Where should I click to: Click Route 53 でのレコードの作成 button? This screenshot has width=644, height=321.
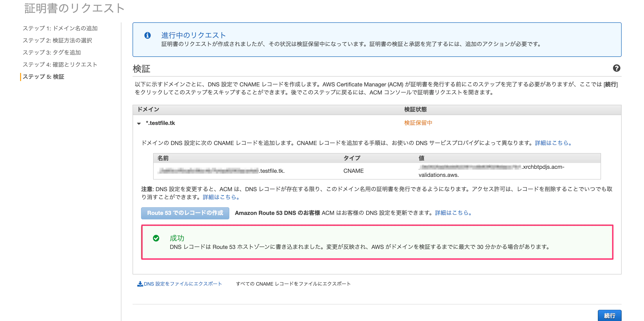(185, 213)
